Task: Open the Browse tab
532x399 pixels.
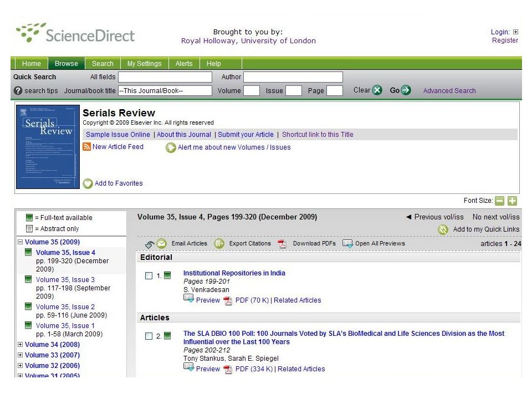Action: pyautogui.click(x=66, y=63)
